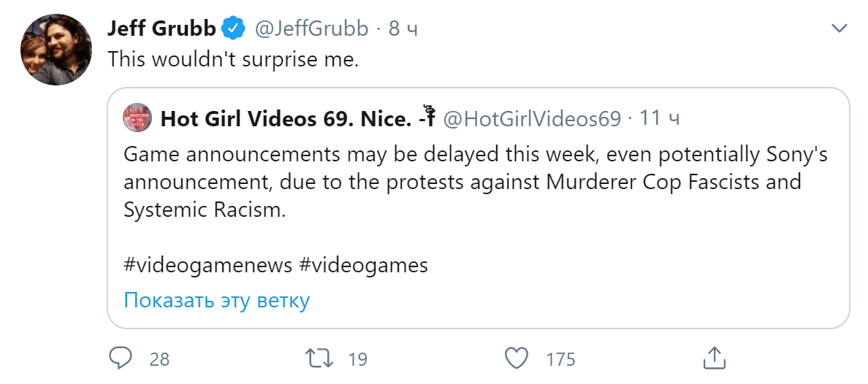Viewport: 868px width, 384px height.
Task: Click the Показать эту ветку link
Action: point(217,300)
